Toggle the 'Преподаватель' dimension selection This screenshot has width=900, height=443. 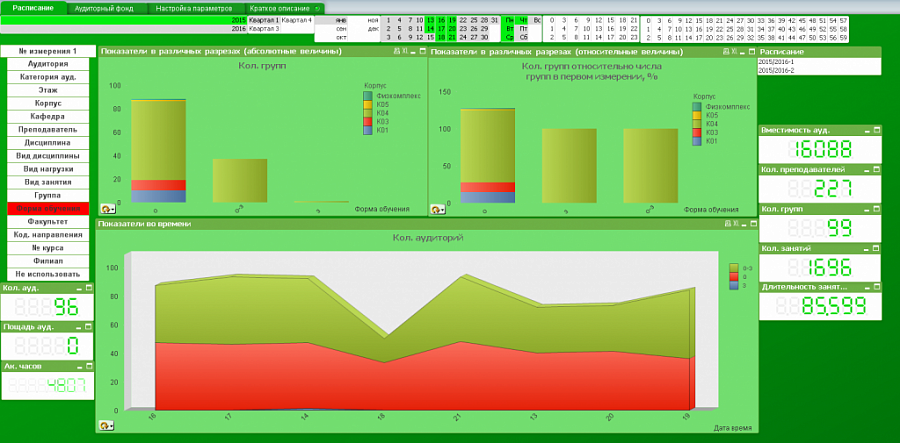[x=48, y=129]
